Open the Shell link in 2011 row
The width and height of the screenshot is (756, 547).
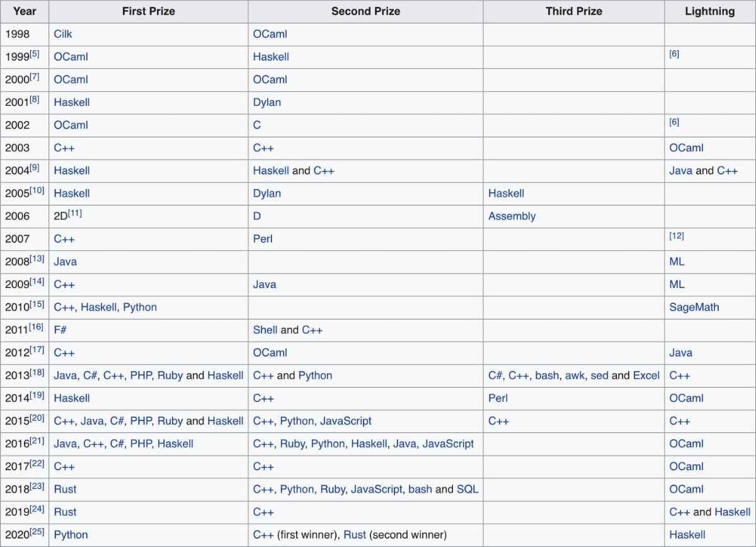click(x=265, y=330)
